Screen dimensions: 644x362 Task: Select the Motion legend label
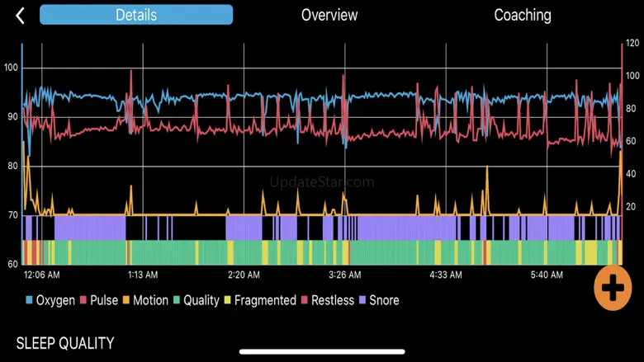151,300
